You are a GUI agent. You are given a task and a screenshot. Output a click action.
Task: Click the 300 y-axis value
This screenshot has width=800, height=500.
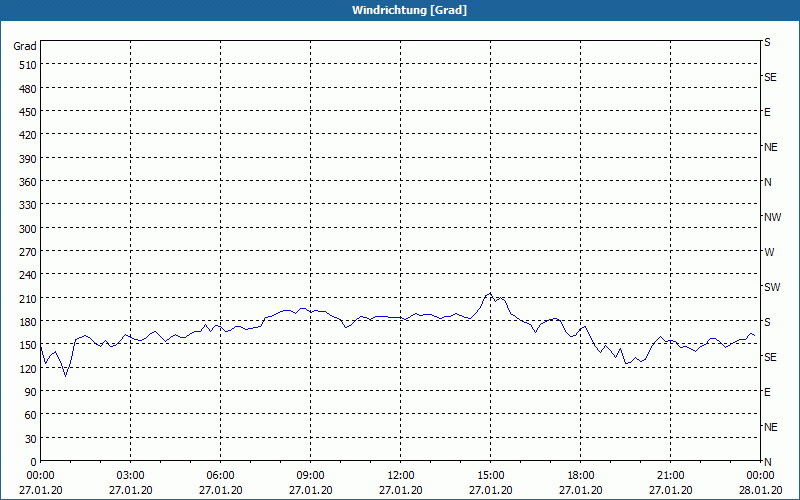tap(28, 229)
